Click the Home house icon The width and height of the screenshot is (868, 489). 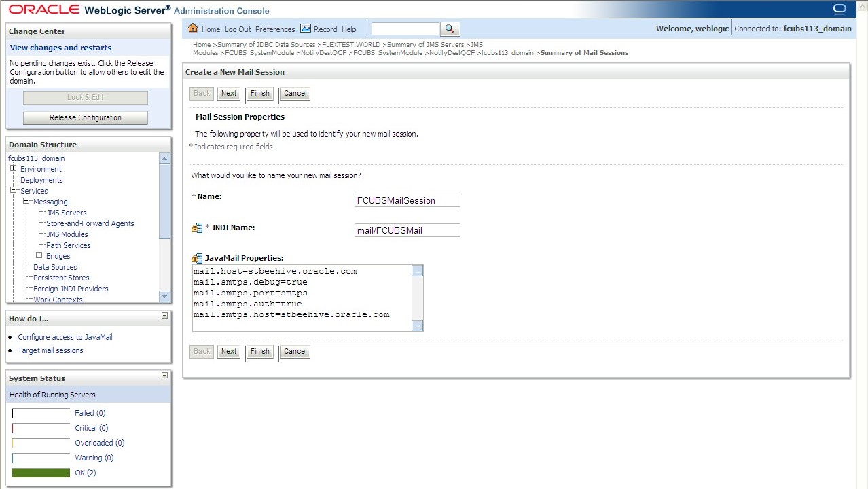[x=193, y=29]
